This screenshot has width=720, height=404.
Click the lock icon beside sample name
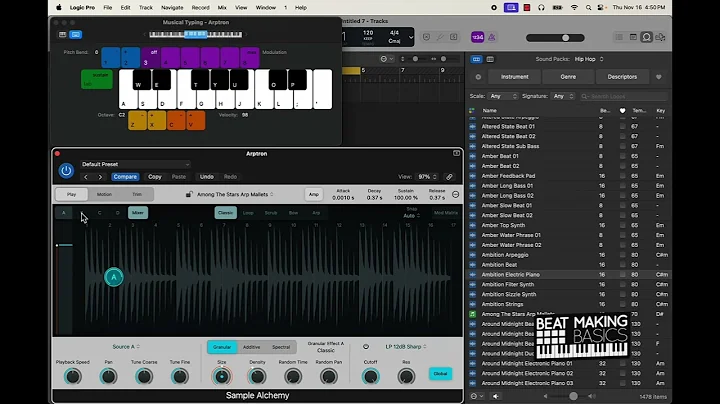click(189, 194)
